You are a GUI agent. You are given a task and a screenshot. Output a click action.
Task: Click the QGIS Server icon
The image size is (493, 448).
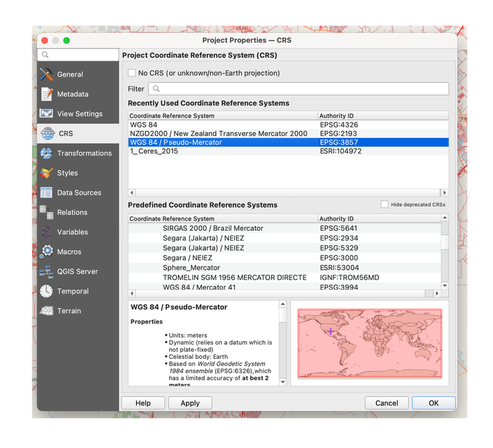[x=47, y=271]
